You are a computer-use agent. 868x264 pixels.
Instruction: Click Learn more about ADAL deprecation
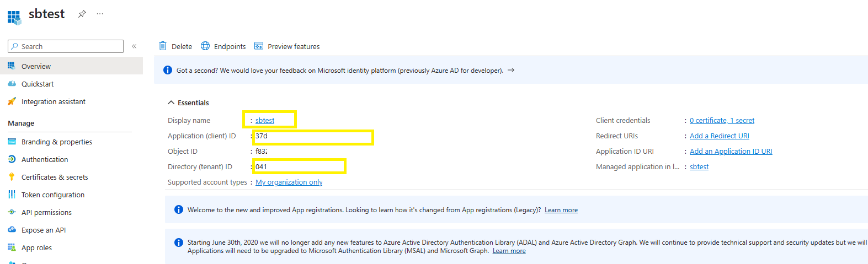point(509,251)
